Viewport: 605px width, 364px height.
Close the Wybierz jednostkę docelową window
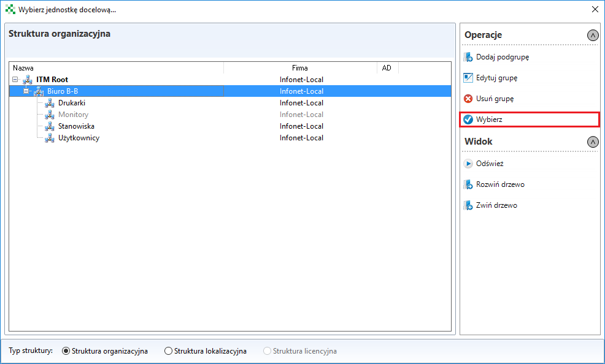595,9
